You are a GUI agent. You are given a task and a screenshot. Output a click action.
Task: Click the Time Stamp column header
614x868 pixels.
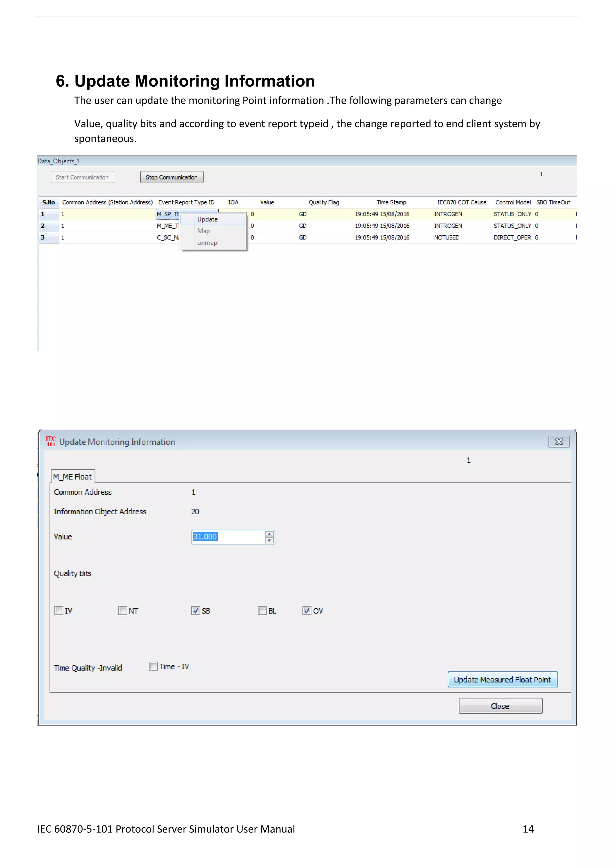(x=391, y=202)
